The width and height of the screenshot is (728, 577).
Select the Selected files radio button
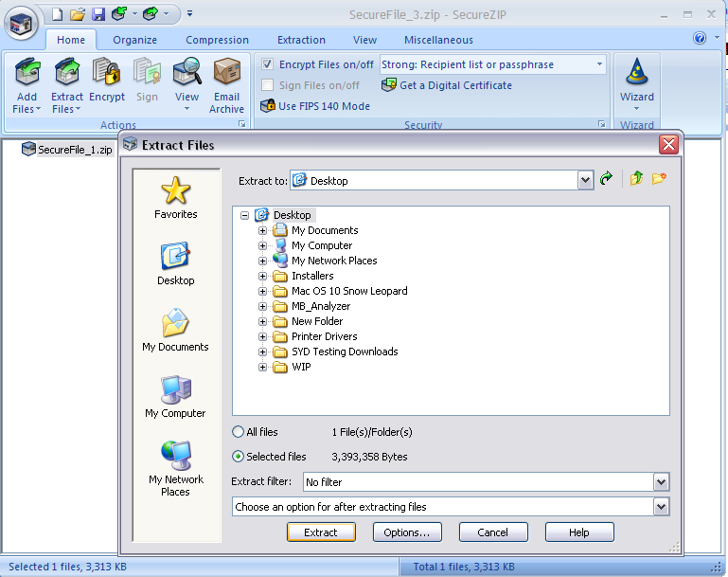click(238, 457)
